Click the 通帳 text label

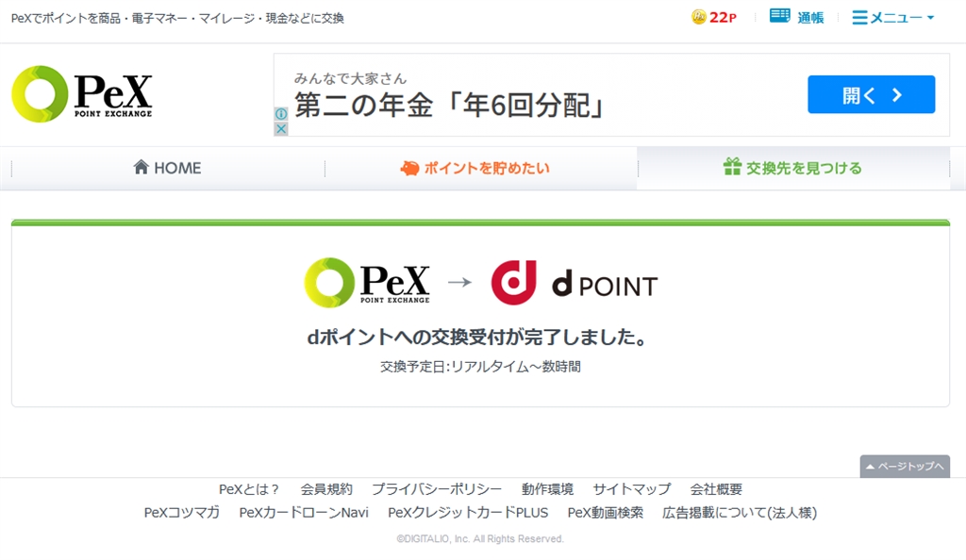[x=810, y=18]
